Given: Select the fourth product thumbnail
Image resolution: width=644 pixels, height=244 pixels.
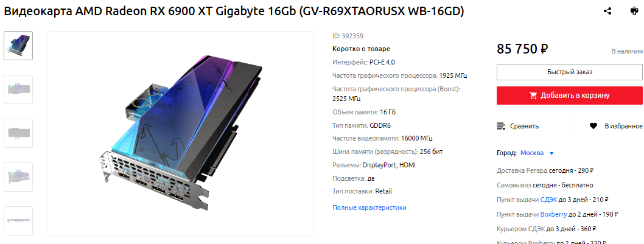Looking at the screenshot, I should click(18, 177).
